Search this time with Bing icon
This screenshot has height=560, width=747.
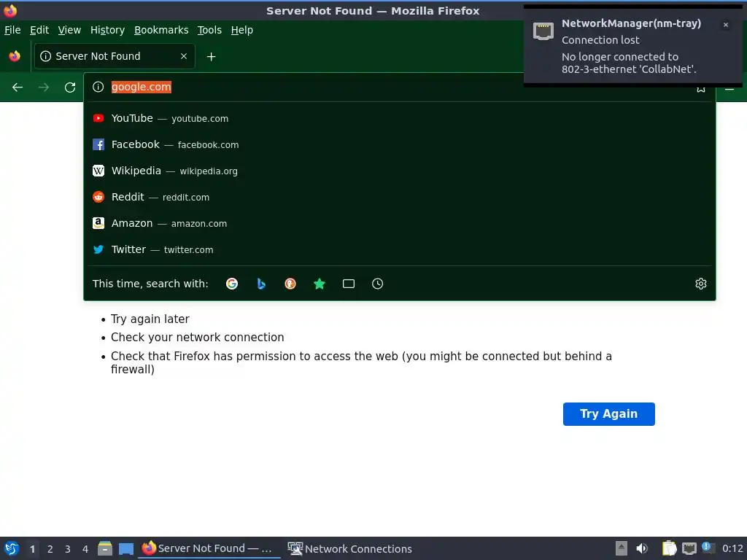tap(261, 284)
